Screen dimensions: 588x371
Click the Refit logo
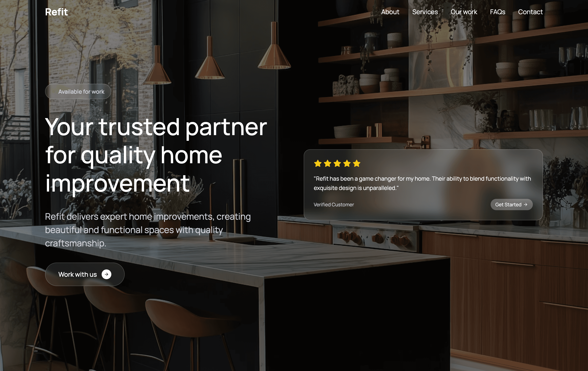click(x=56, y=12)
